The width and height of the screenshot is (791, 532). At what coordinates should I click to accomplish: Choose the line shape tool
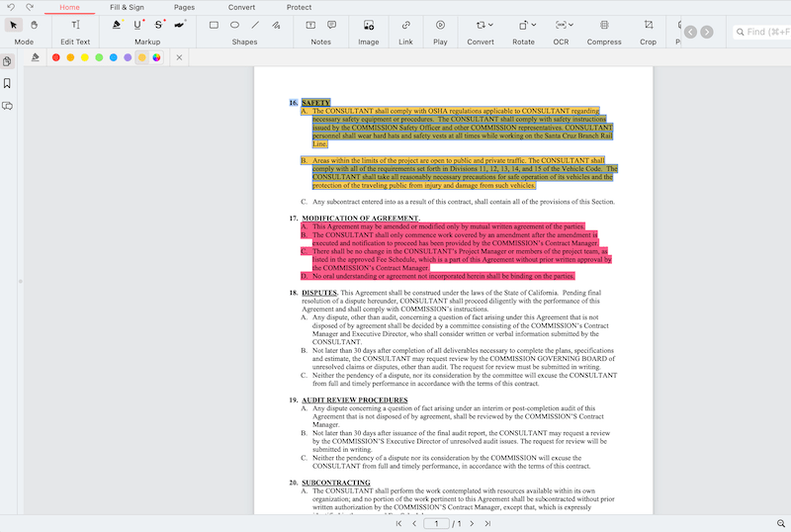255,25
